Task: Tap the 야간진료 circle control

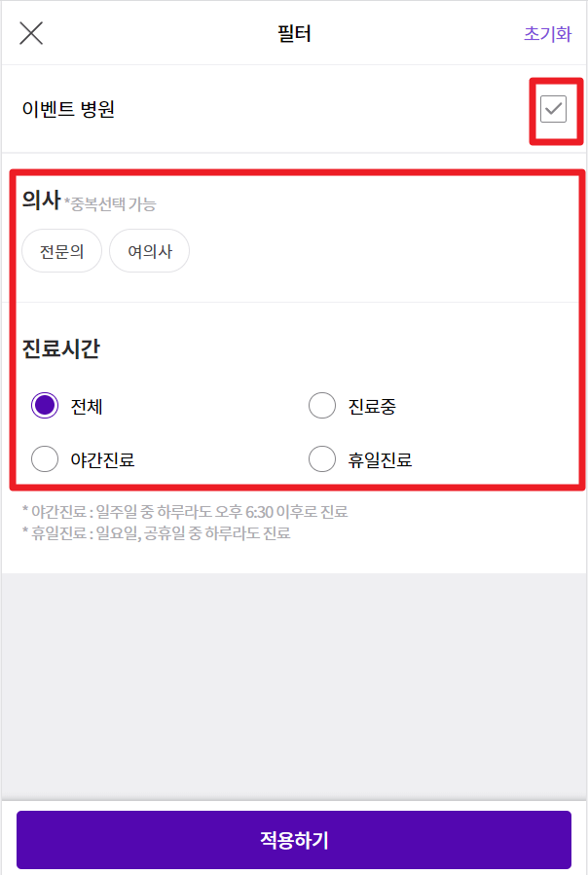Action: click(43, 457)
